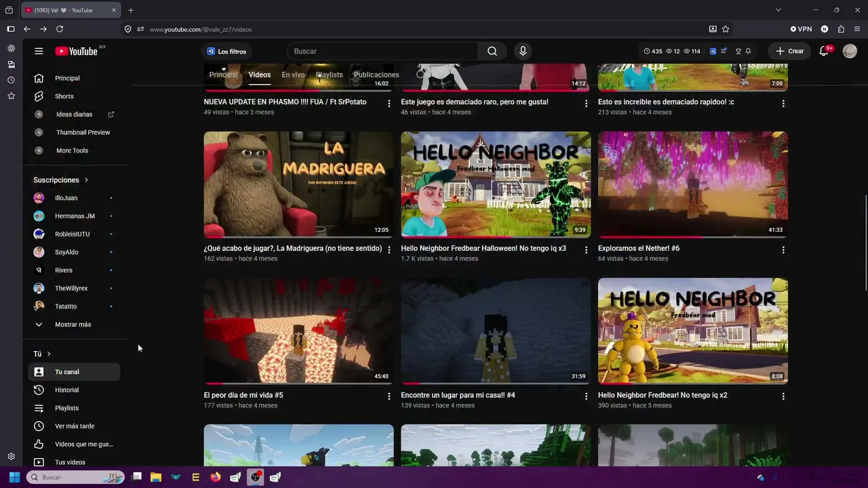The height and width of the screenshot is (488, 868).
Task: Open Tu canal in the sidebar
Action: pos(75,372)
